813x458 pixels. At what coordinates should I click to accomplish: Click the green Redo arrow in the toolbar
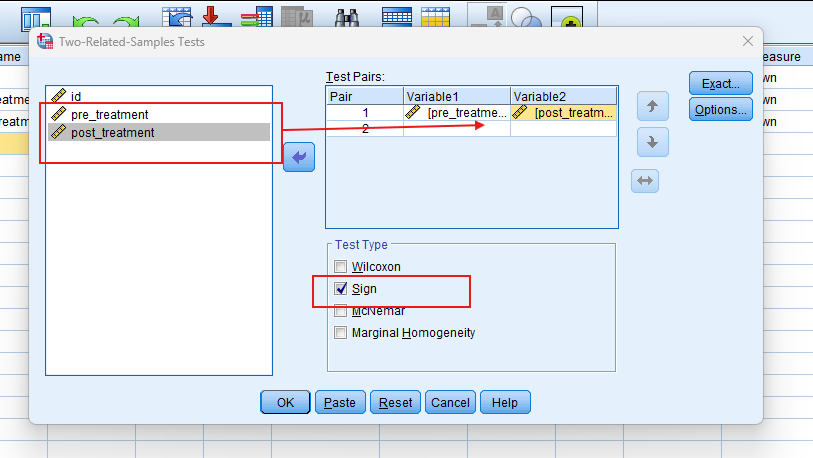(x=126, y=20)
